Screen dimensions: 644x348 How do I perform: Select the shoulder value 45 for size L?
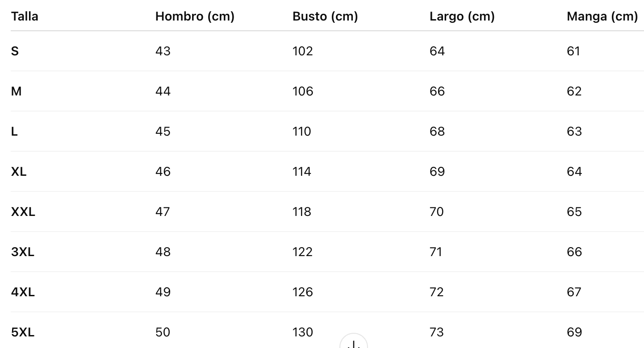click(x=163, y=132)
